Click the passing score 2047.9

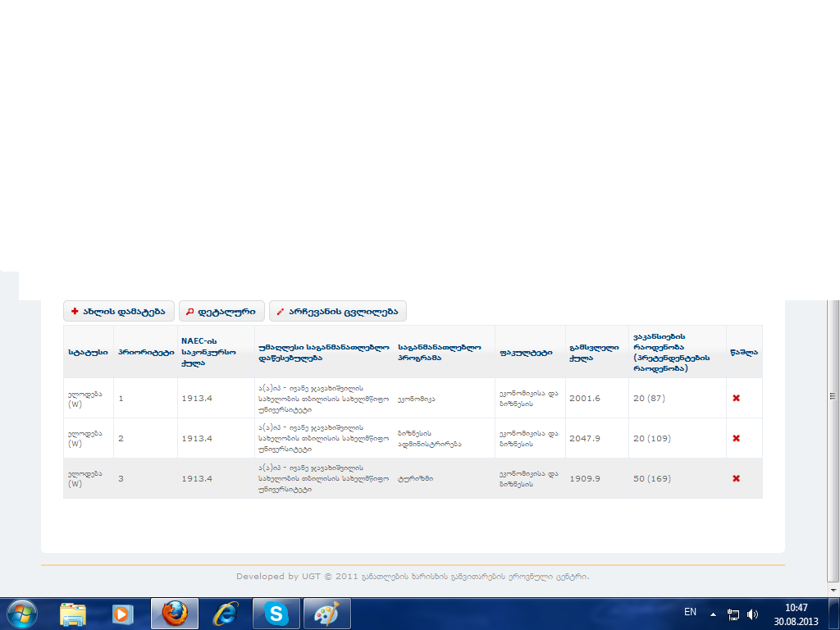click(584, 438)
